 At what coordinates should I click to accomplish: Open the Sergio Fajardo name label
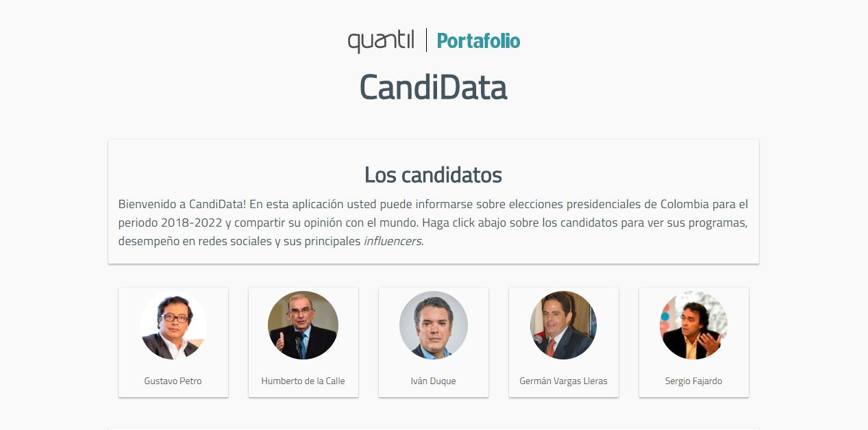coord(693,381)
